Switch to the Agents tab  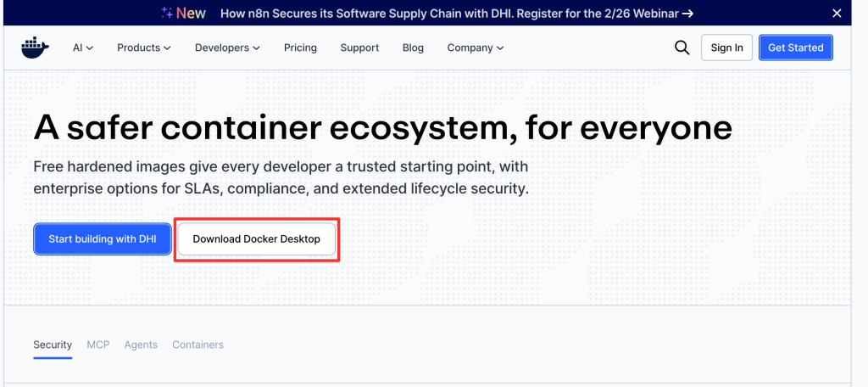(141, 345)
